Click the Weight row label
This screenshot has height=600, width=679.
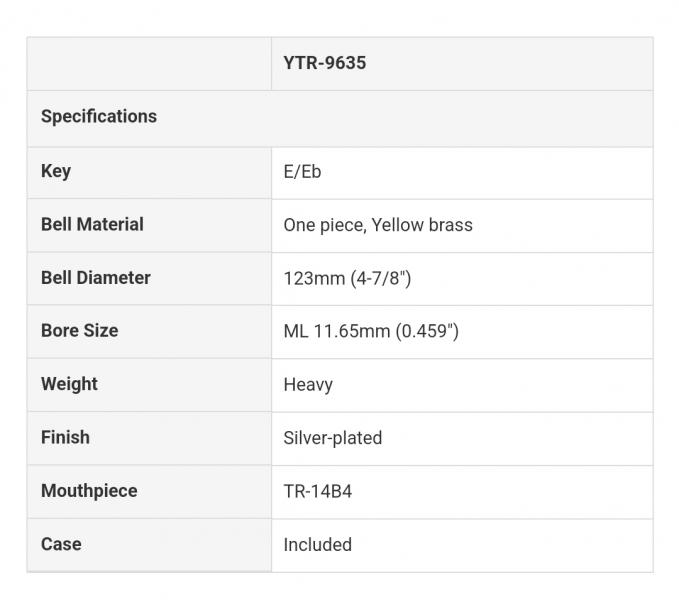69,384
